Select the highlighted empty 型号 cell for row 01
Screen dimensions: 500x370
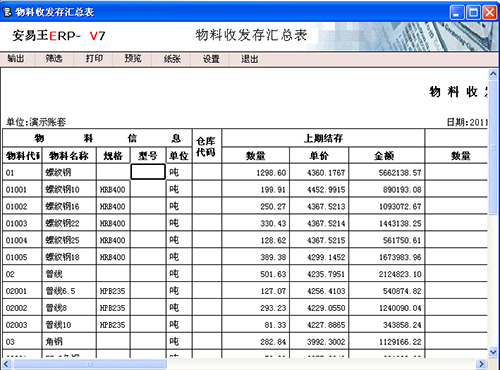point(148,172)
